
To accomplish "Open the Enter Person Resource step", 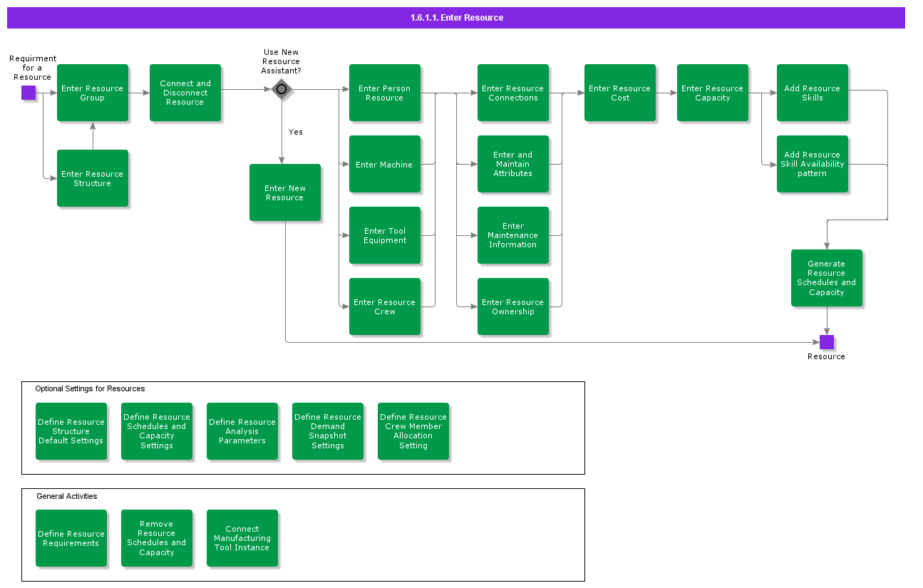I will pos(385,93).
